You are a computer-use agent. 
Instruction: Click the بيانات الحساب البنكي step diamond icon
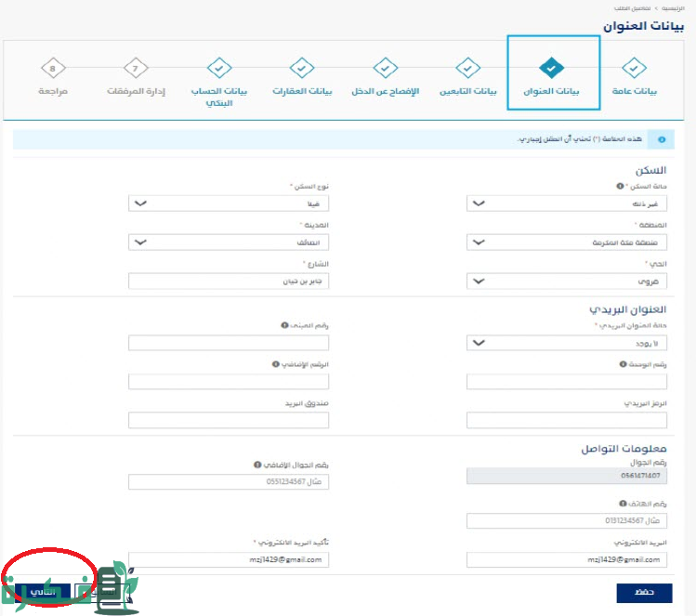219,68
